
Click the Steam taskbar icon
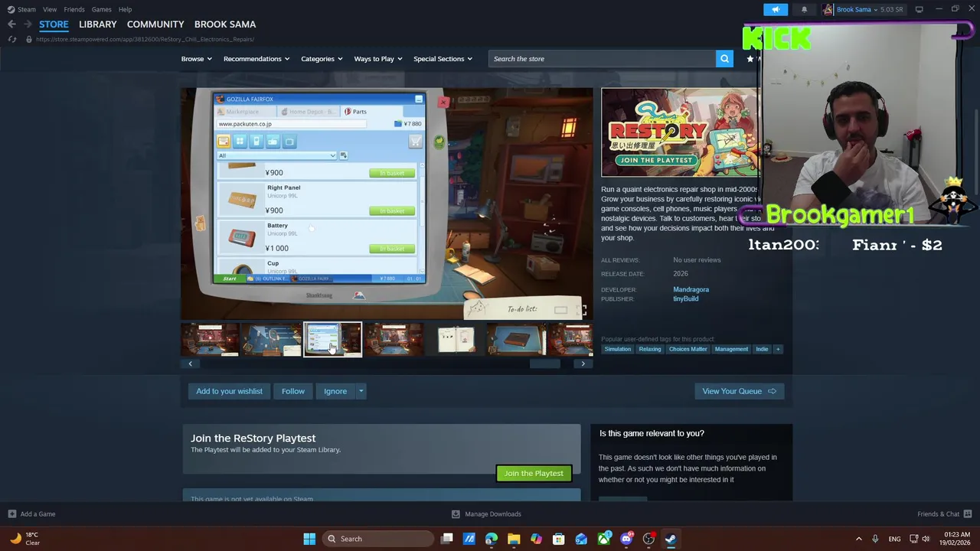point(671,539)
